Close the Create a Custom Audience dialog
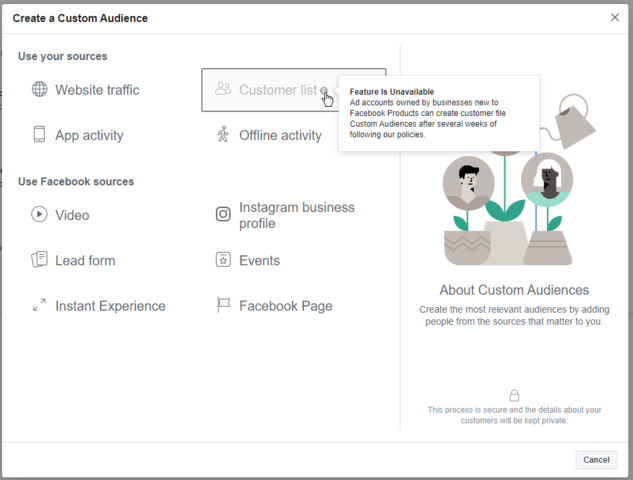633x480 pixels. (615, 17)
